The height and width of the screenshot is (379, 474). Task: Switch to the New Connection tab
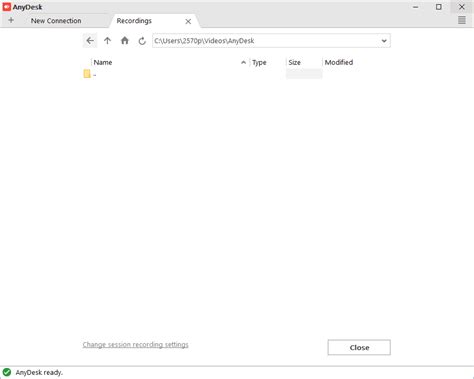click(56, 21)
